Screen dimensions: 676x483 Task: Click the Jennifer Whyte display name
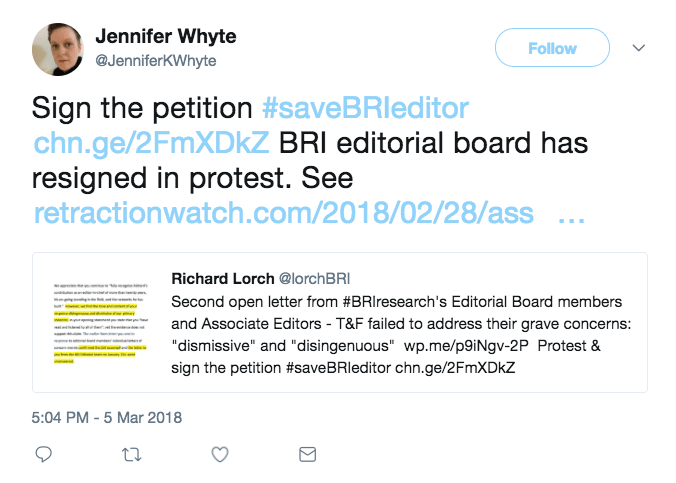[x=168, y=37]
